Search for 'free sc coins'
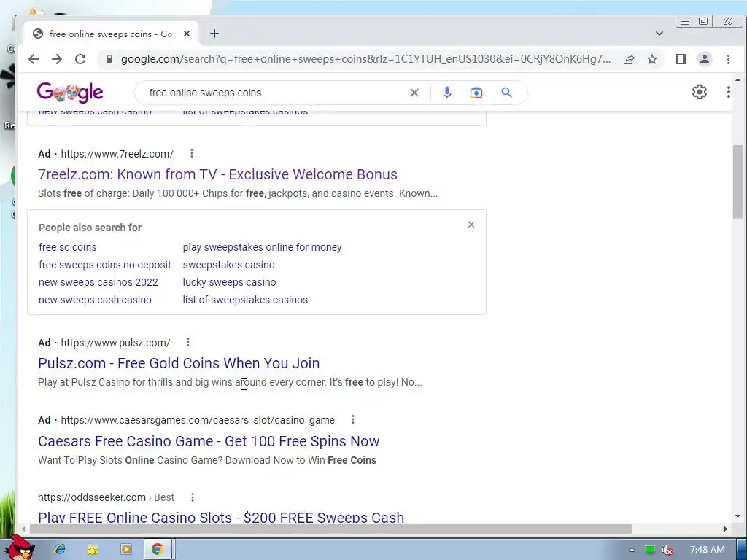The height and width of the screenshot is (560, 747). pos(68,247)
